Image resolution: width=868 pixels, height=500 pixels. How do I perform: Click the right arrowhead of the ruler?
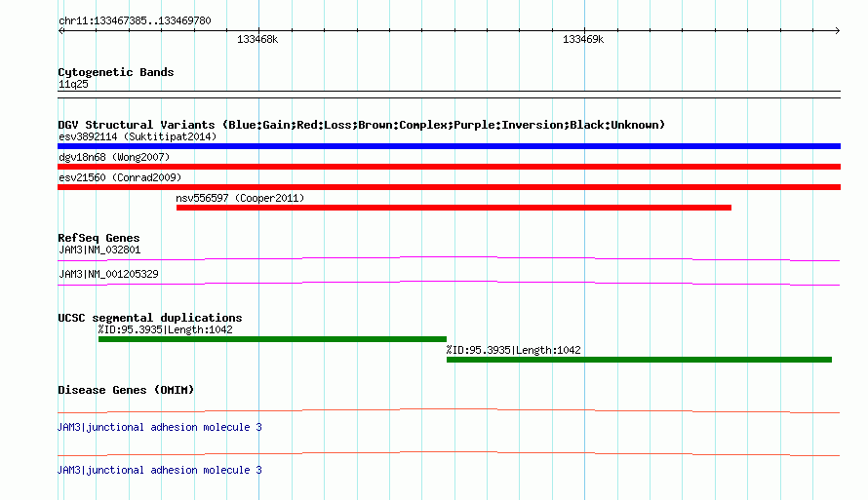tap(837, 31)
